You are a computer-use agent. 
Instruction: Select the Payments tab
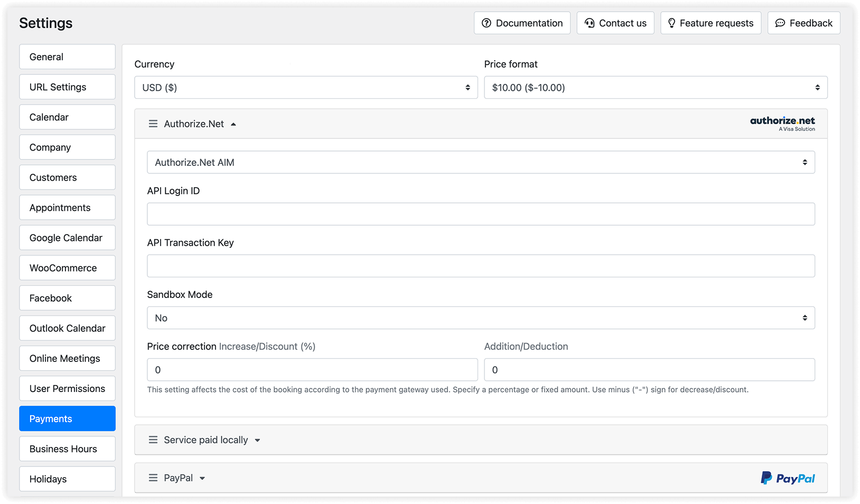point(67,419)
